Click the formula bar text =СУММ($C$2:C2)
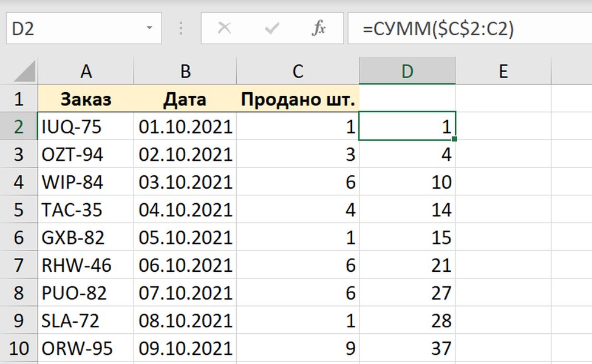The height and width of the screenshot is (364, 592). click(438, 29)
